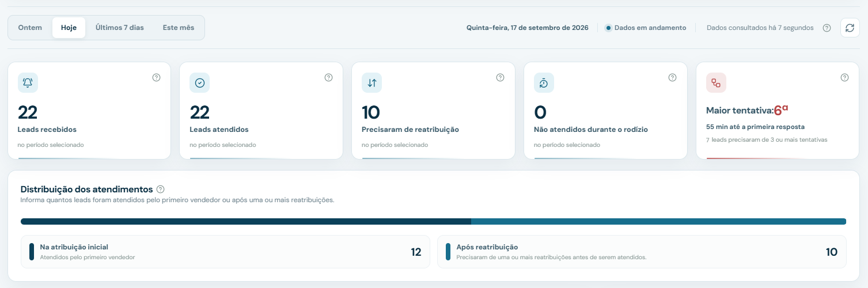
Task: Click the Precisaram de reatribuição label
Action: tap(410, 130)
